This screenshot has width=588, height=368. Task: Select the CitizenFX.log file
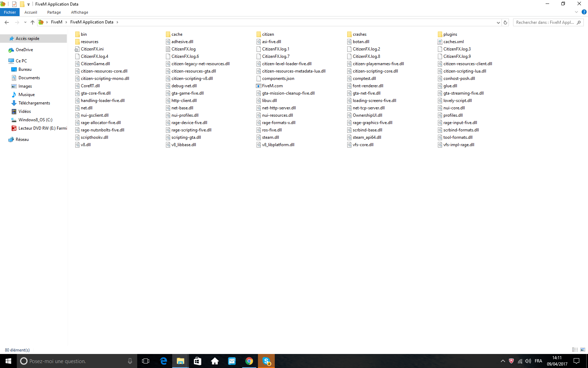pos(181,49)
